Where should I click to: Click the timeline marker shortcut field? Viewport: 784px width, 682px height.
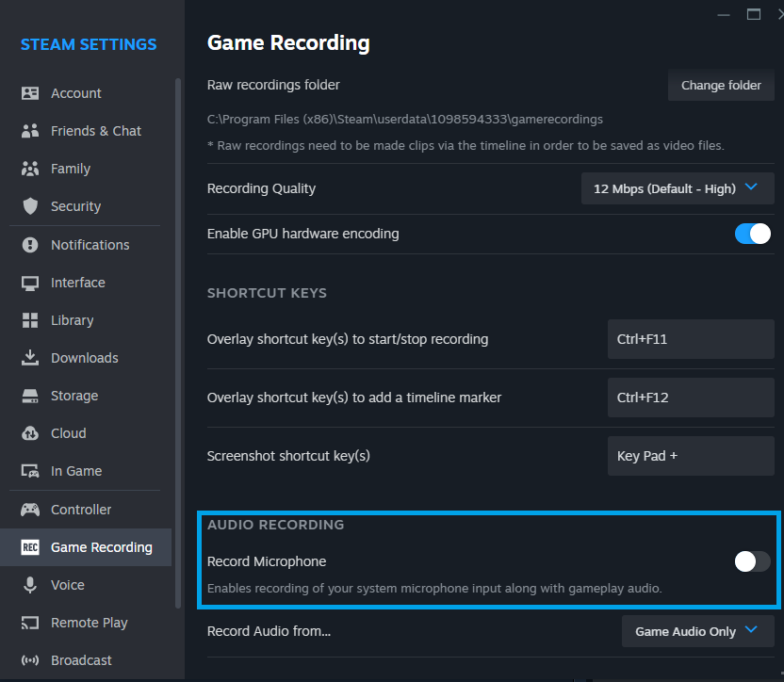click(690, 398)
